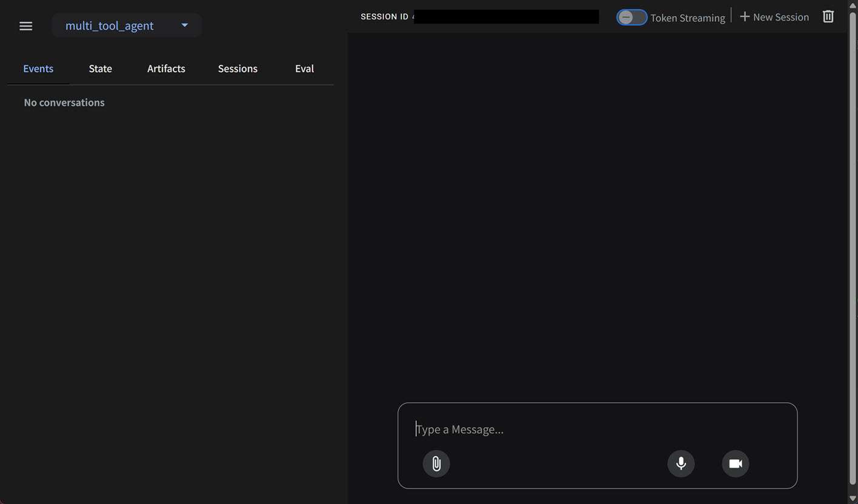Activate the microphone voice input icon

click(x=680, y=463)
